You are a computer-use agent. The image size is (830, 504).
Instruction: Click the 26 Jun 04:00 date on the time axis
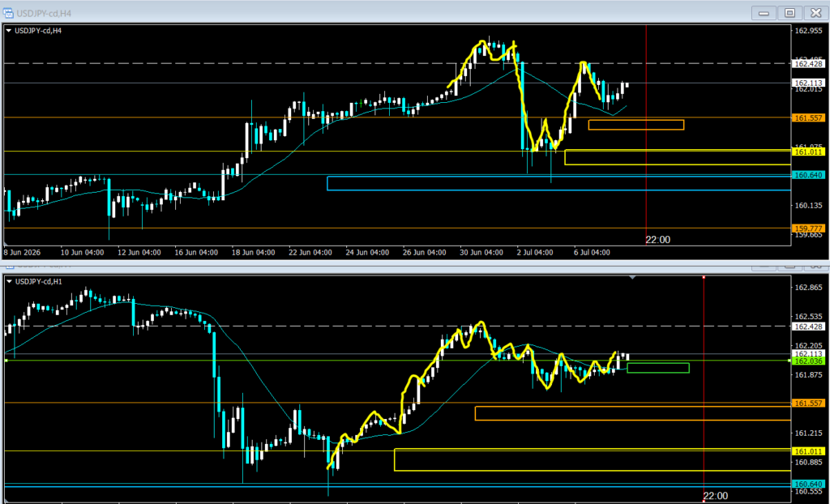(x=425, y=253)
